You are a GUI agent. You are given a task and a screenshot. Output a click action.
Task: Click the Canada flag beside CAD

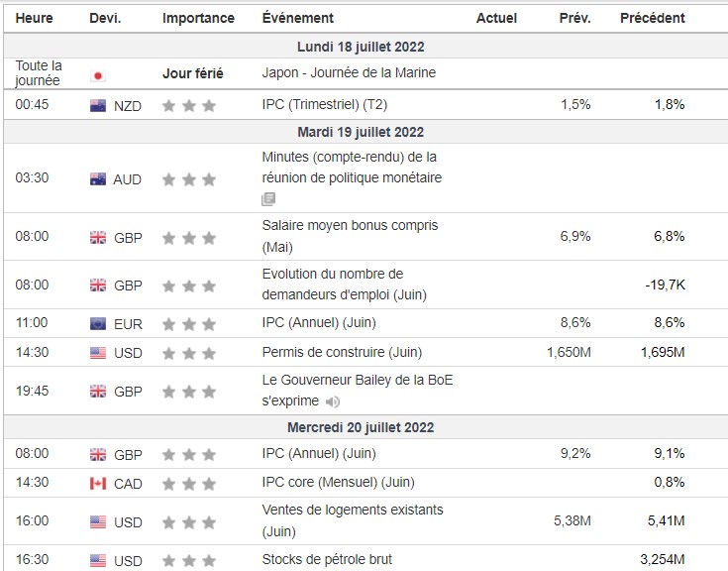pos(97,484)
